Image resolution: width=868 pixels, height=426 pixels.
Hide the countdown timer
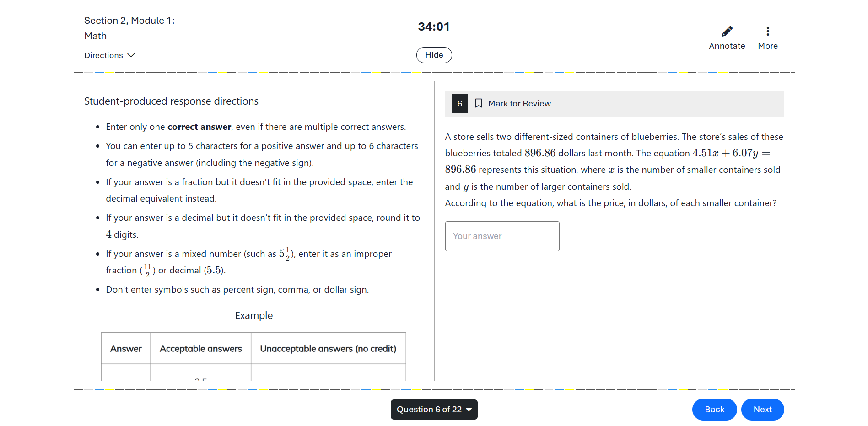434,55
